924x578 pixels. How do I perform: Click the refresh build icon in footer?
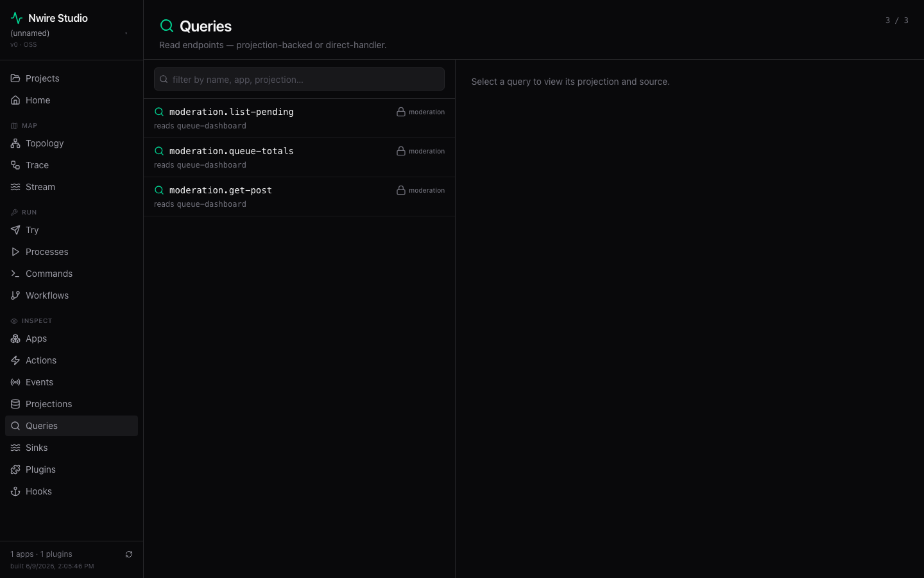(129, 554)
